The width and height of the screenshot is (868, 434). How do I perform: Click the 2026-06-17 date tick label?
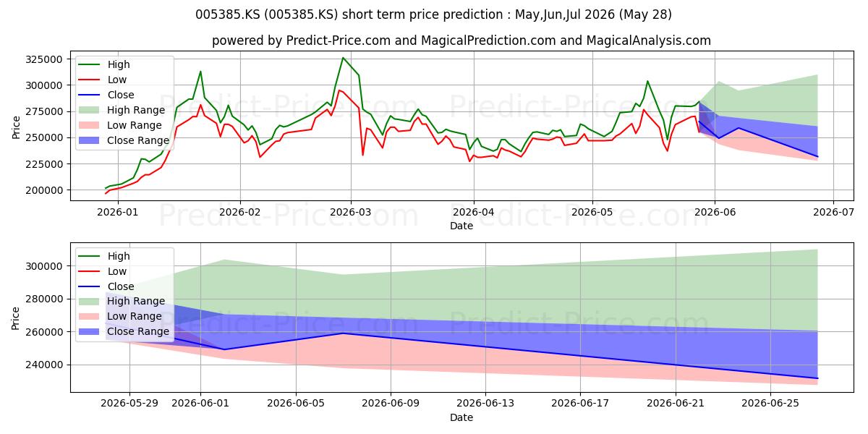tap(580, 404)
